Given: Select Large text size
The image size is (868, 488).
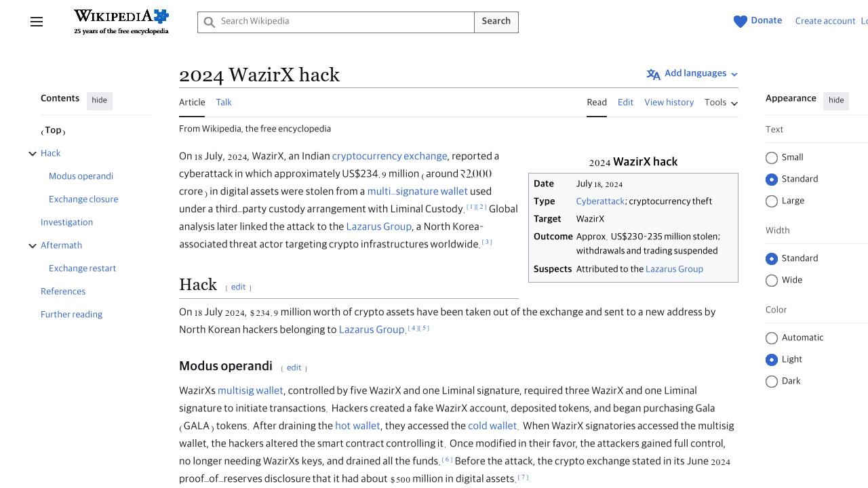Looking at the screenshot, I should [x=772, y=201].
